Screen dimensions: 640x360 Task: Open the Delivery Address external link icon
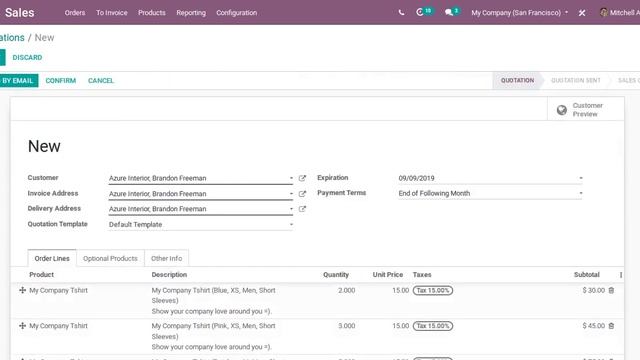tap(302, 209)
